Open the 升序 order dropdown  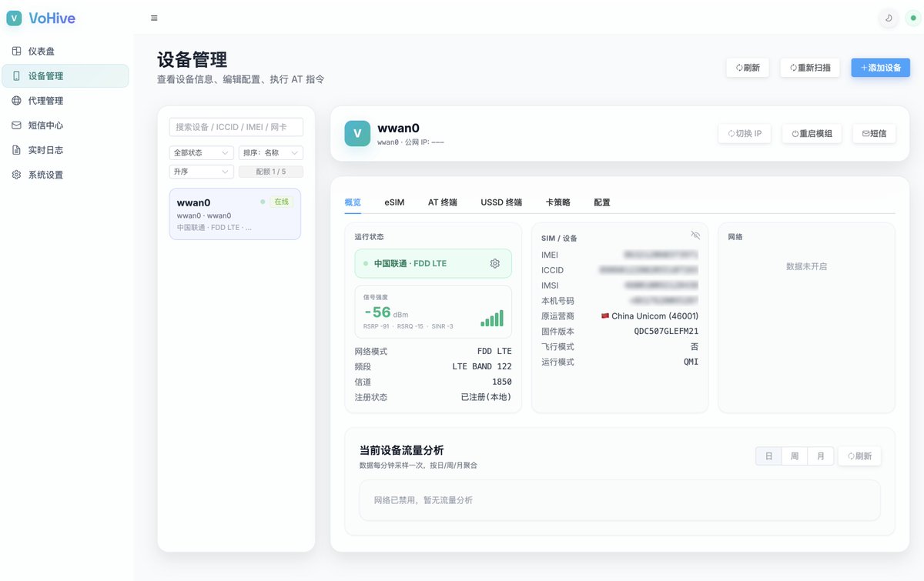(x=201, y=172)
